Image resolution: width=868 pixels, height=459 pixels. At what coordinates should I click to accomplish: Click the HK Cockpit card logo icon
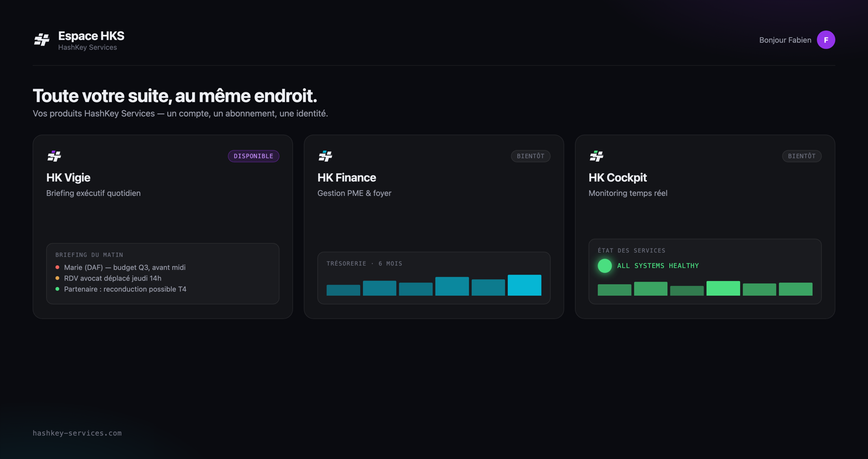coord(597,156)
